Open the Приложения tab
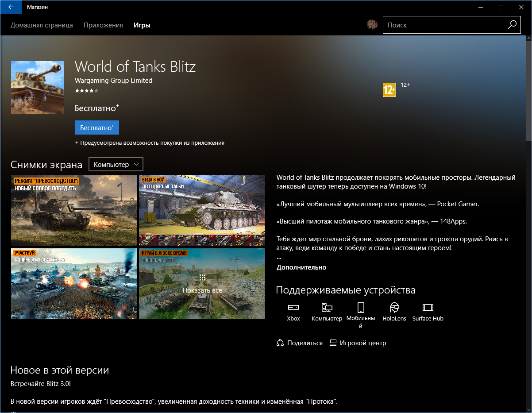Screen dimensions: 532x413 pyautogui.click(x=103, y=25)
